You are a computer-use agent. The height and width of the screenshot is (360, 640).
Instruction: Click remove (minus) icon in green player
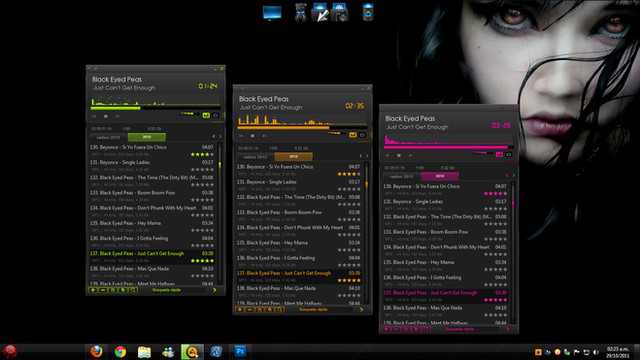[x=103, y=290]
